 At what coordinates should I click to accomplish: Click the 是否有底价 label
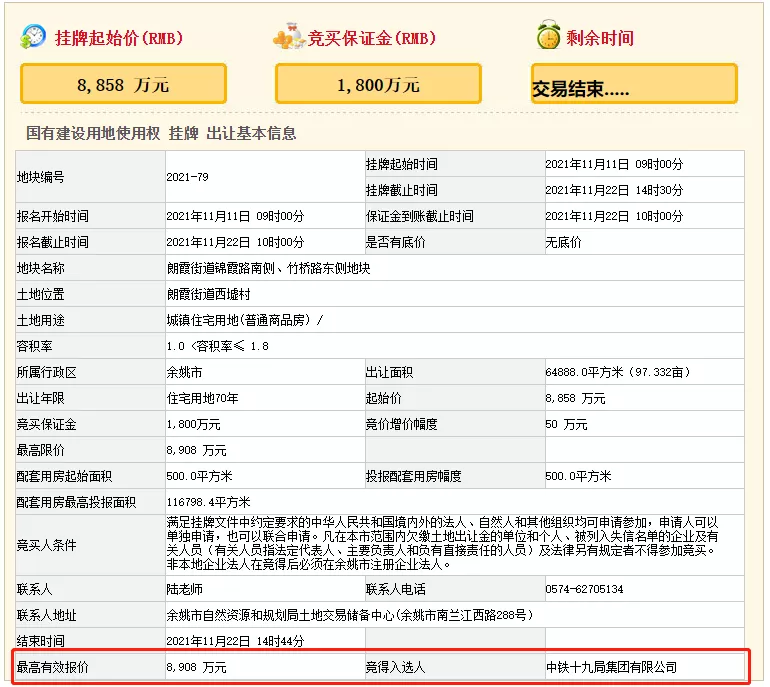[395, 242]
